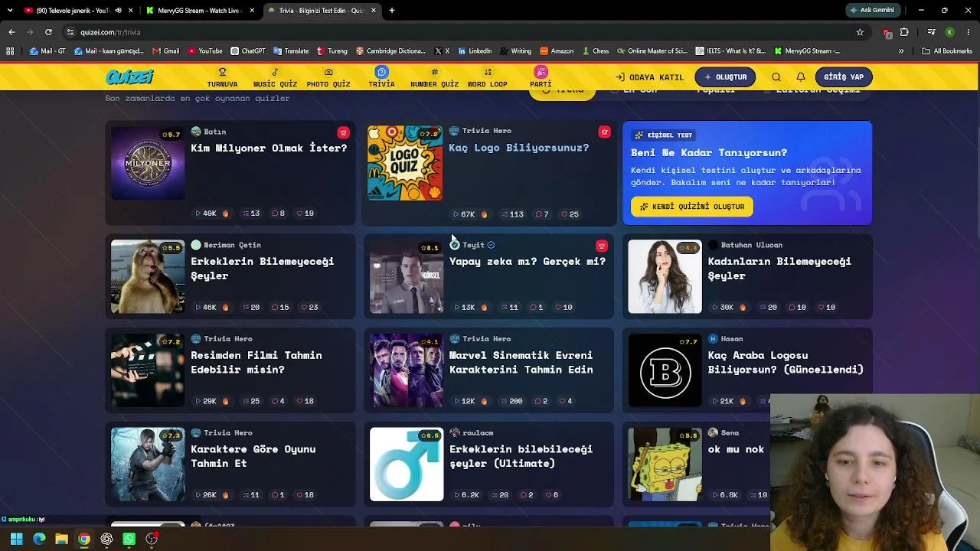Mute the YouTube tab audio

[118, 11]
